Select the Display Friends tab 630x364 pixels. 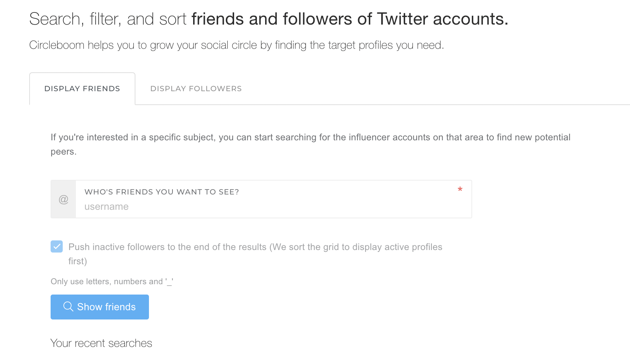(x=82, y=89)
